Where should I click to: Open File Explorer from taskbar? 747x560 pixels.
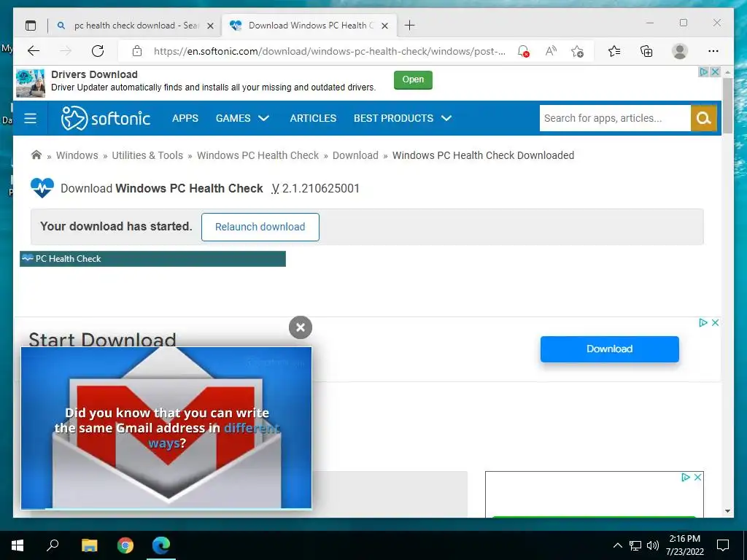point(89,545)
